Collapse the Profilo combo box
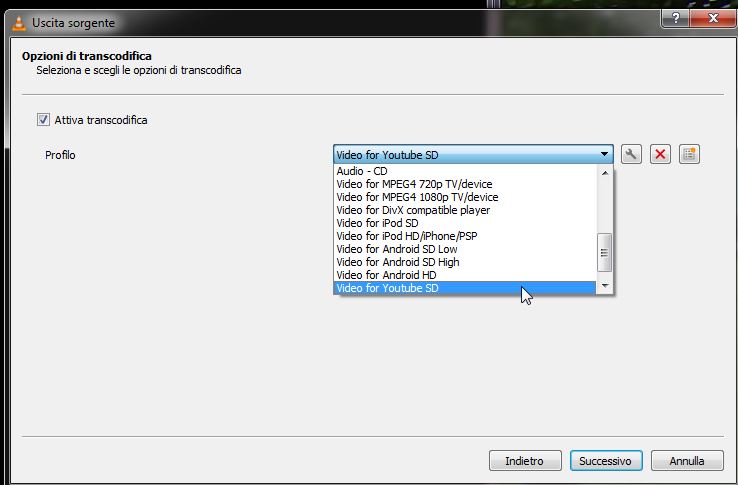Screen dimensions: 738x485 (473, 154)
